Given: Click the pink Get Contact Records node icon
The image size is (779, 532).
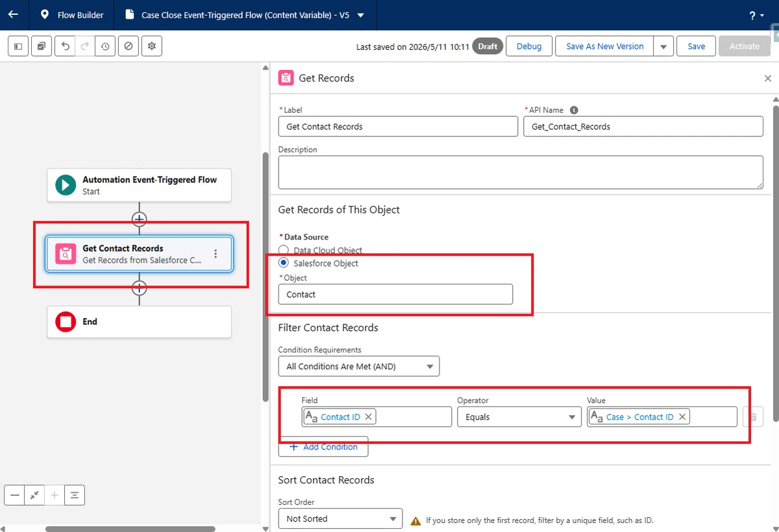Looking at the screenshot, I should coord(66,254).
